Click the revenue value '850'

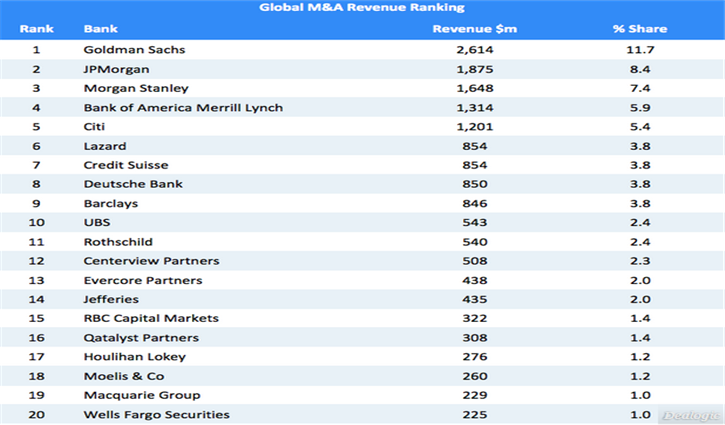475,184
